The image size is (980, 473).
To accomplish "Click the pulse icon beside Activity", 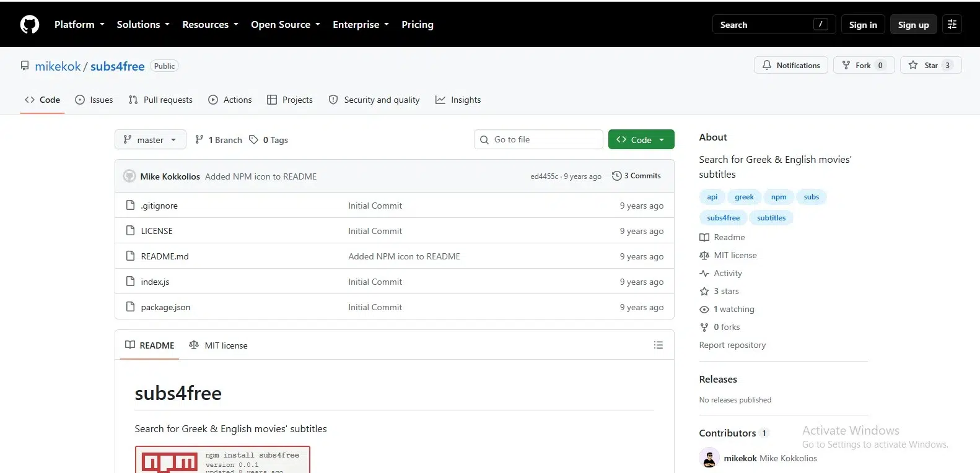I will [704, 273].
